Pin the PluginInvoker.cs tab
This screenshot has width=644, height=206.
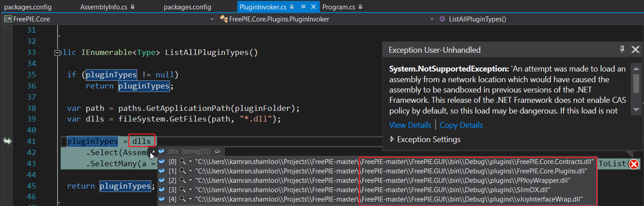click(303, 7)
